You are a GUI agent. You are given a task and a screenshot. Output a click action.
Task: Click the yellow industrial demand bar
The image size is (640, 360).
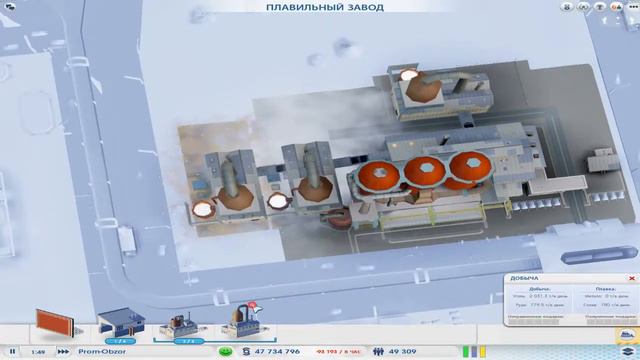pos(483,351)
